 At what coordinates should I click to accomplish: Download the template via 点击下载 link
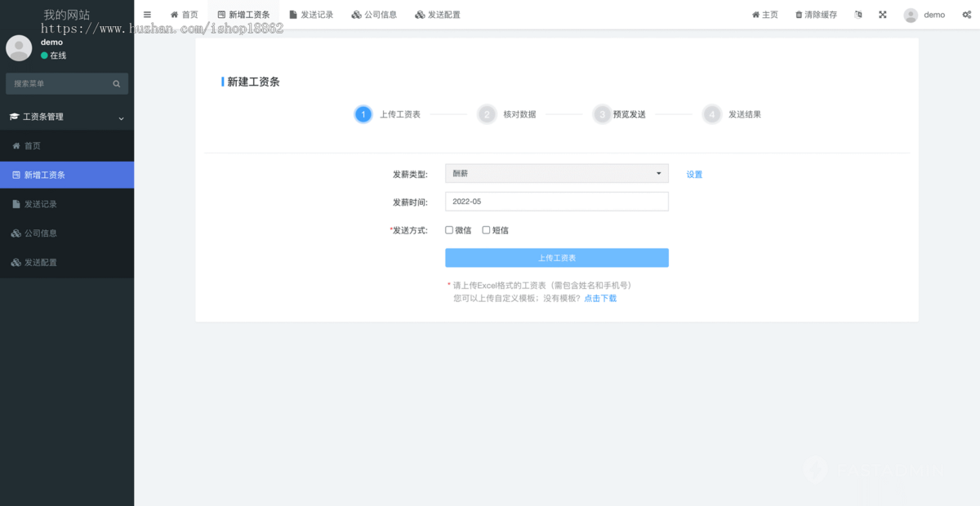[x=600, y=298]
